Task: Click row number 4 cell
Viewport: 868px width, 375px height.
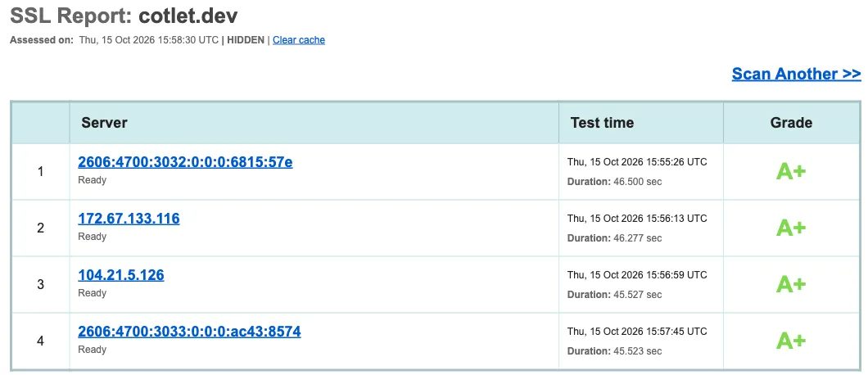Action: [40, 341]
